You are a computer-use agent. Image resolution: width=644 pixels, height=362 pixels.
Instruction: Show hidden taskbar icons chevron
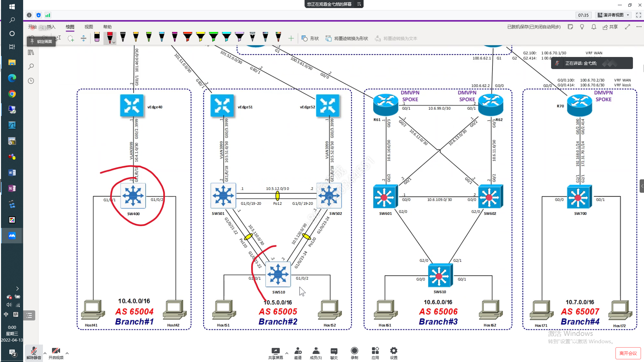pyautogui.click(x=17, y=289)
